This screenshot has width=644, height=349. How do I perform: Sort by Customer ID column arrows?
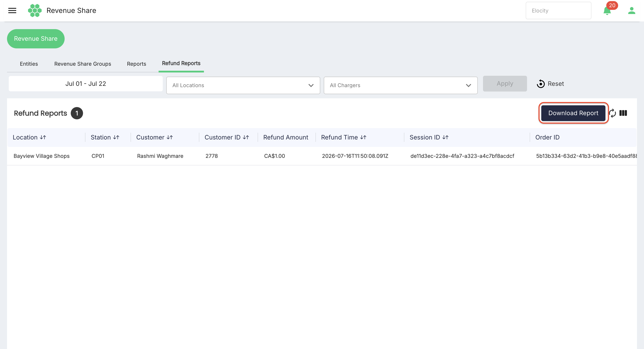click(x=246, y=137)
